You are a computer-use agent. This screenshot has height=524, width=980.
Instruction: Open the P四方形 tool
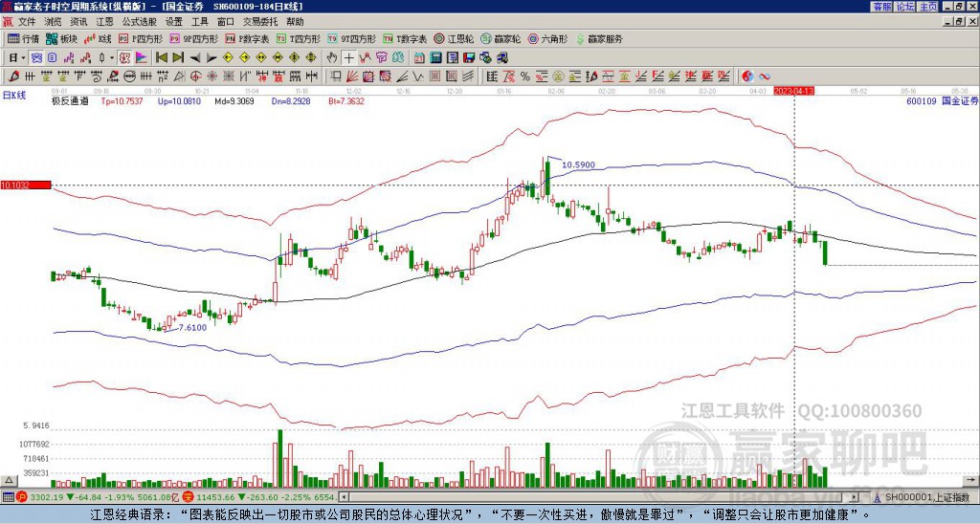coord(141,38)
